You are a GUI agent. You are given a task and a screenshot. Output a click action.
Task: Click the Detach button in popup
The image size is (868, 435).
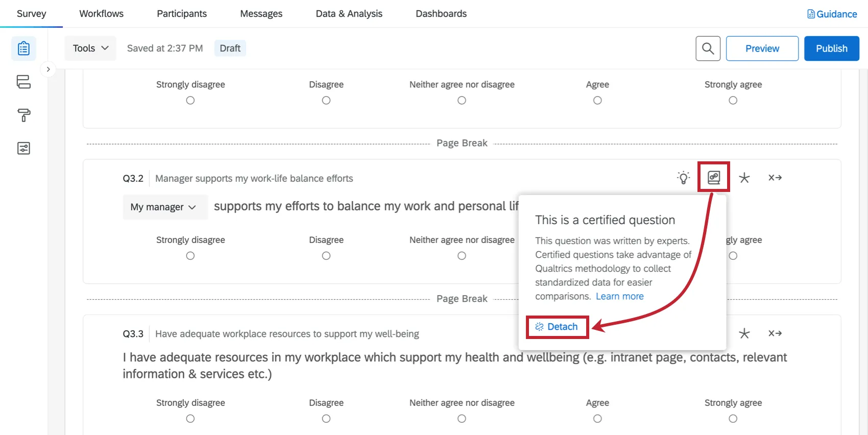(557, 327)
